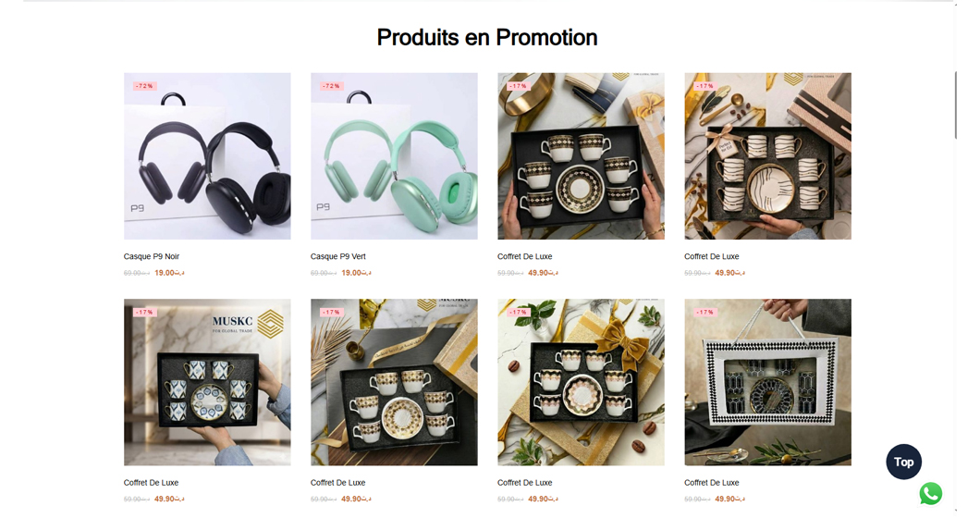Open the green Casque P9 Vert image
This screenshot has width=980, height=518.
(394, 155)
